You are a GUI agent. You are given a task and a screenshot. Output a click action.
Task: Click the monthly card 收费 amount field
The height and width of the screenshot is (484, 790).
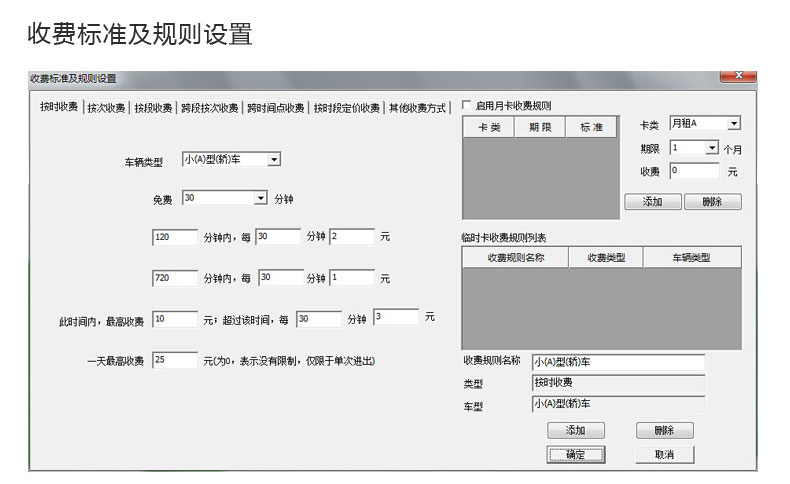694,171
